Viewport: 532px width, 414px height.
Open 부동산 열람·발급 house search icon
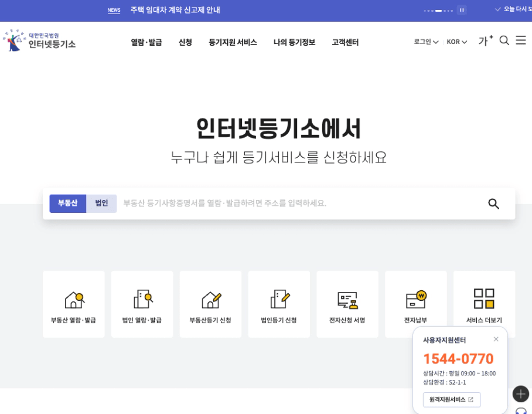pos(74,300)
